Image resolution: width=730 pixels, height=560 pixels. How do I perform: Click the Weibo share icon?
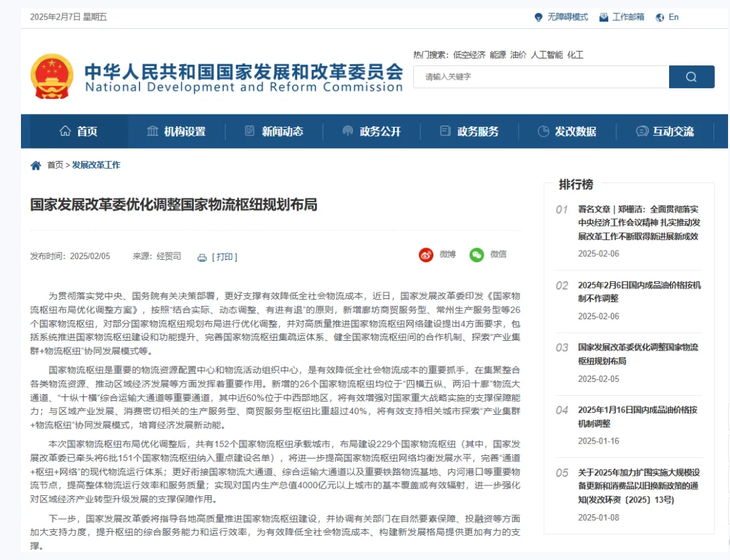pos(426,255)
